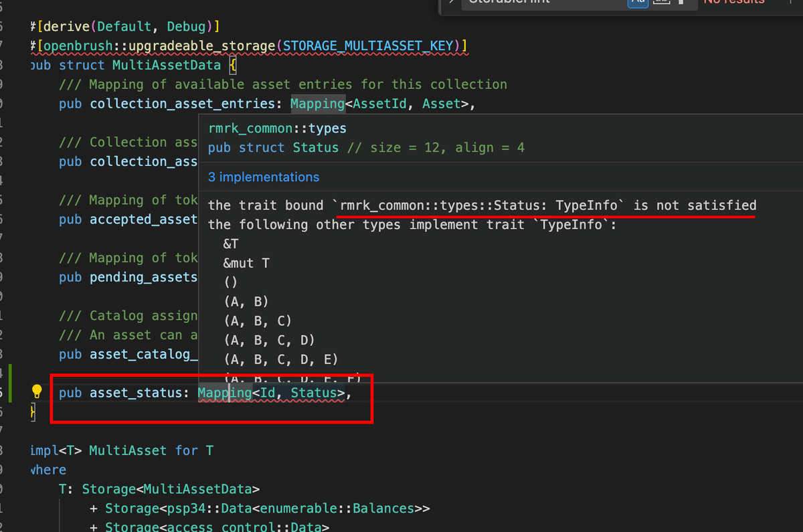The image size is (803, 532).
Task: Click "Status" in hover struct signature
Action: [316, 148]
